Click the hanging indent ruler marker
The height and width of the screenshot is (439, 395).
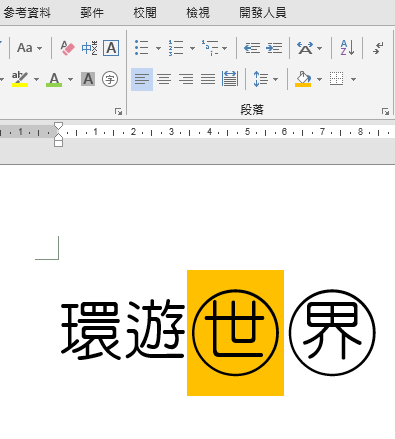[x=58, y=137]
